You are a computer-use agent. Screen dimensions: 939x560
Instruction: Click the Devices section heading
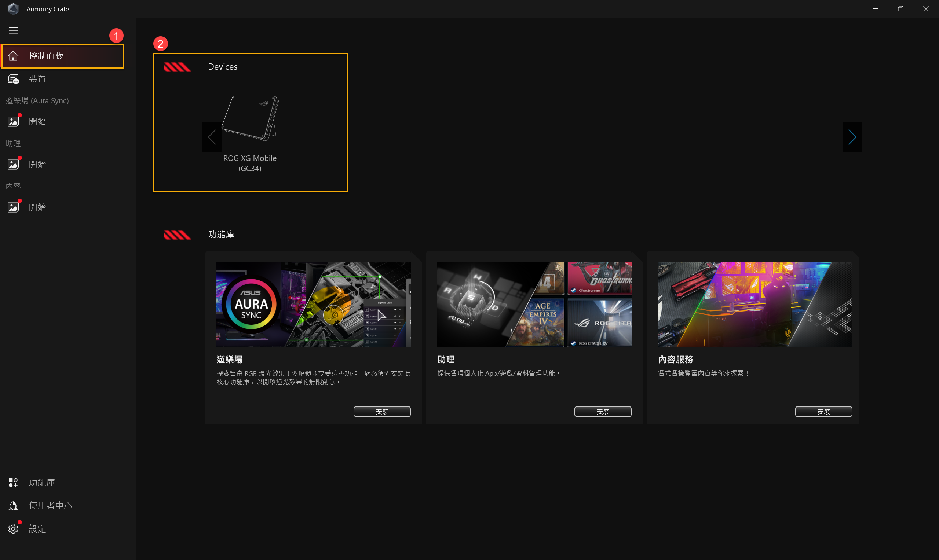click(222, 67)
